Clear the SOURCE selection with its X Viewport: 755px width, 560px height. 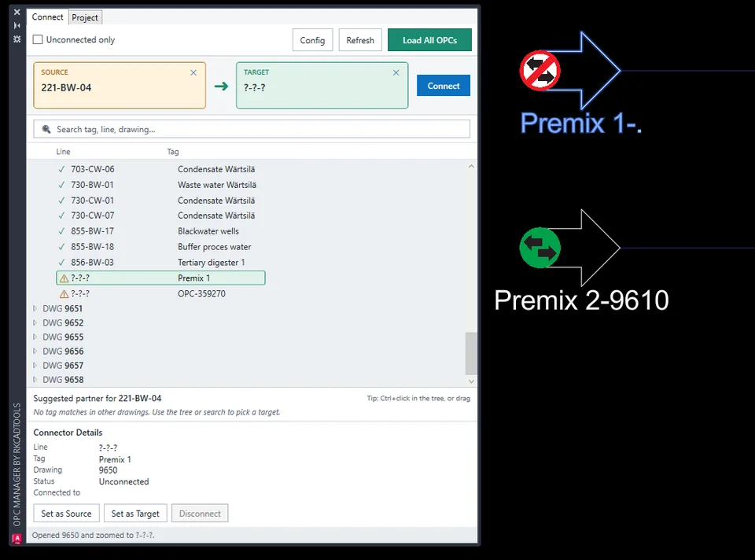pos(193,72)
